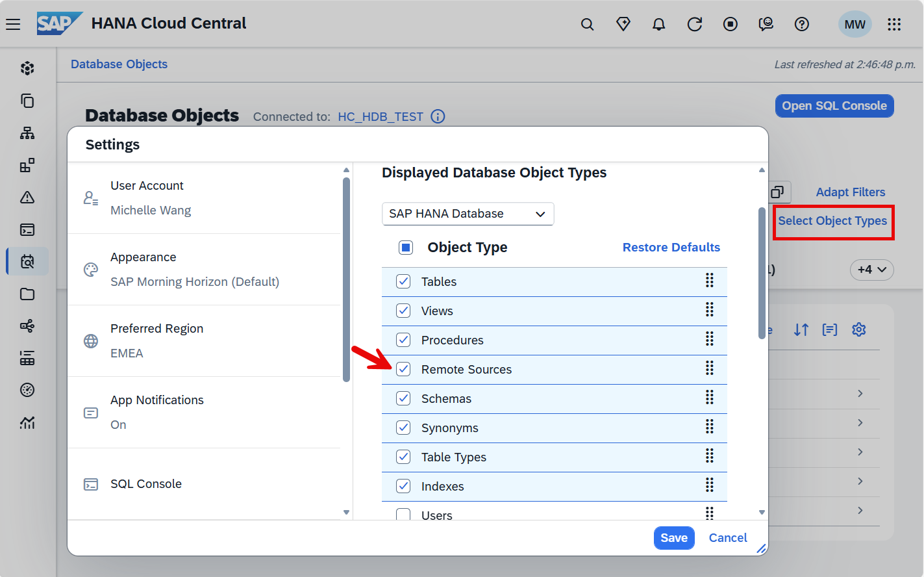Uncheck the Indexes checkbox
This screenshot has width=924, height=577.
pos(403,486)
